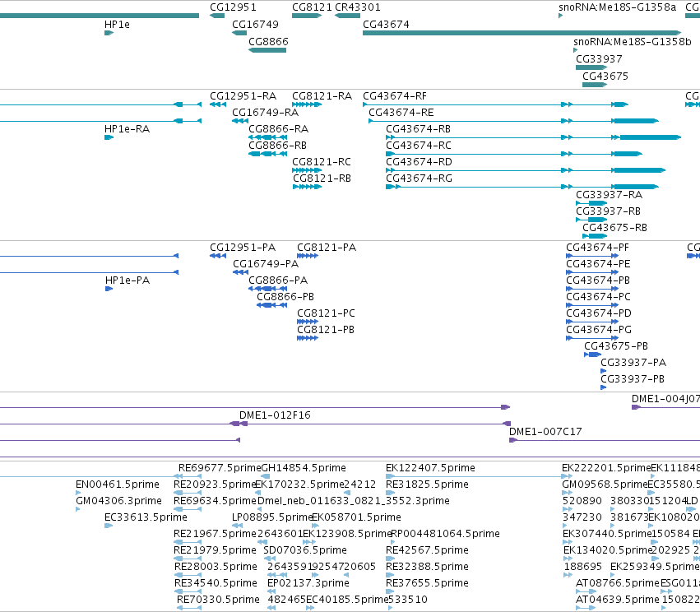
Task: Click protein CG43674-PC
Action: 592,305
